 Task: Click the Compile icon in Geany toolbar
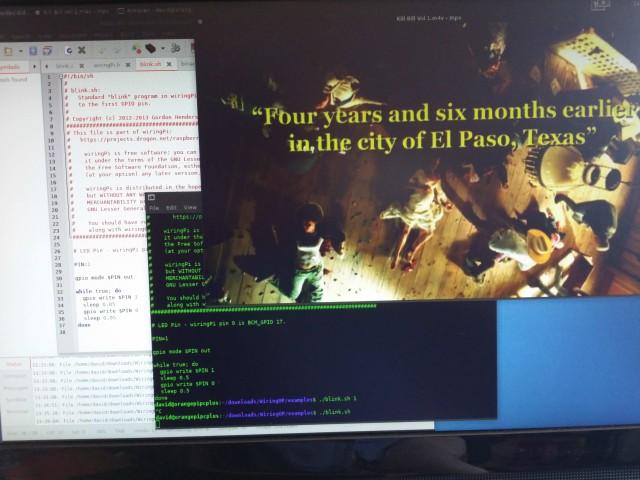[x=137, y=50]
